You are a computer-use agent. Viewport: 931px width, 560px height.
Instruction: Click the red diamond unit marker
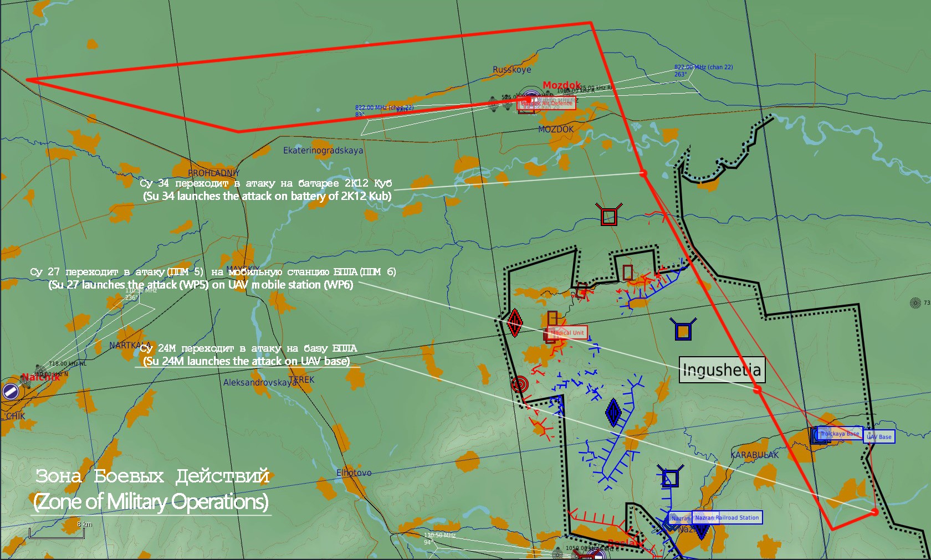click(x=515, y=322)
